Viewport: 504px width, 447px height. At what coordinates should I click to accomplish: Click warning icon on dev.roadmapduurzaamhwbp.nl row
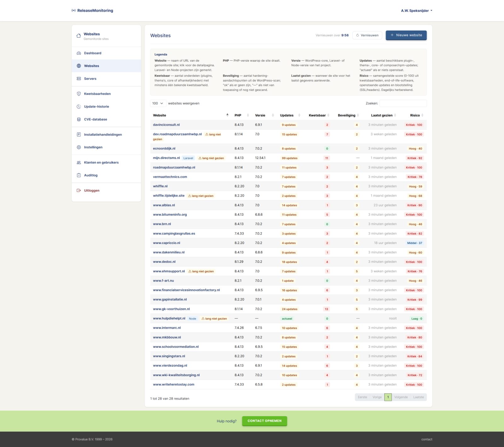click(207, 134)
